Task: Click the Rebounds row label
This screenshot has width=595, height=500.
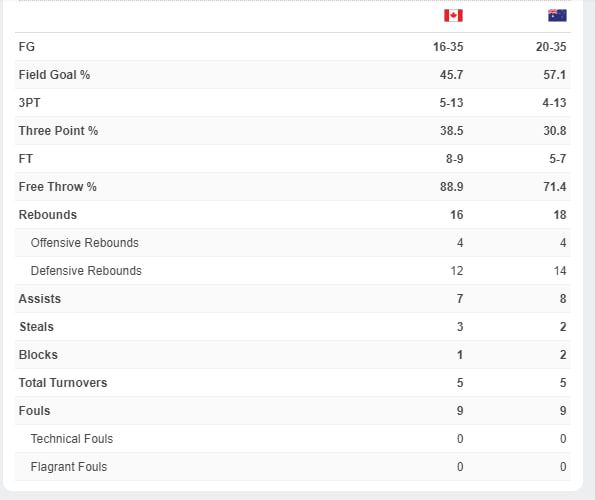Action: pos(48,215)
